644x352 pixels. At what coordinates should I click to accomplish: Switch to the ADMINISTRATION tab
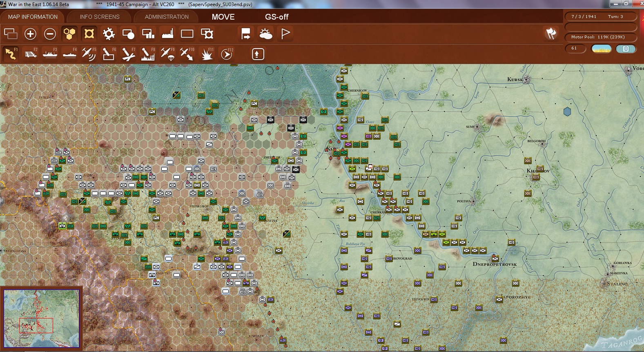(x=167, y=17)
